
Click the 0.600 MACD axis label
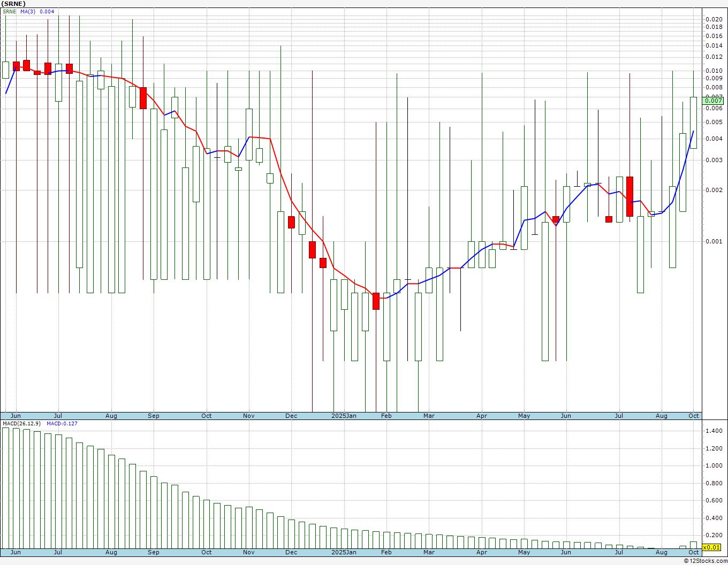(x=714, y=500)
